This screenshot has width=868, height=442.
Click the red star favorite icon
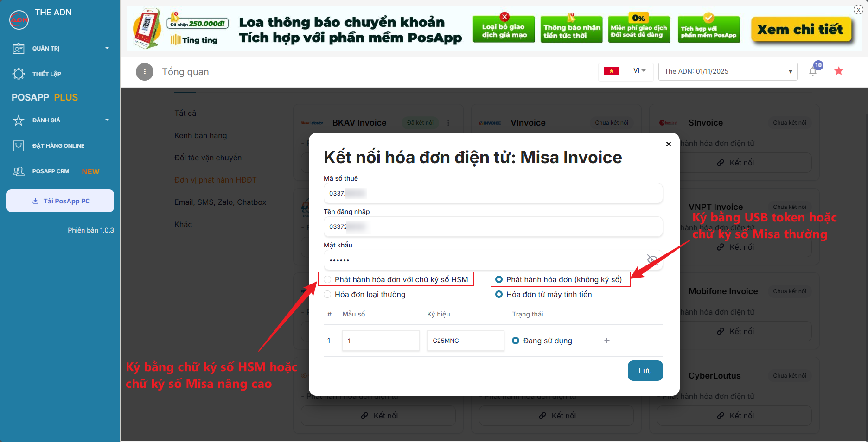coord(839,71)
